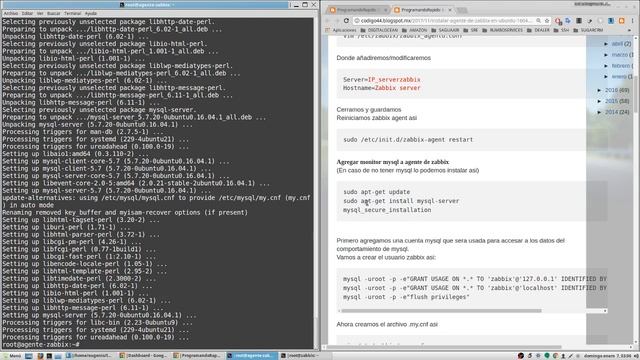
Task: Open the 2016 archive link
Action: point(611,90)
